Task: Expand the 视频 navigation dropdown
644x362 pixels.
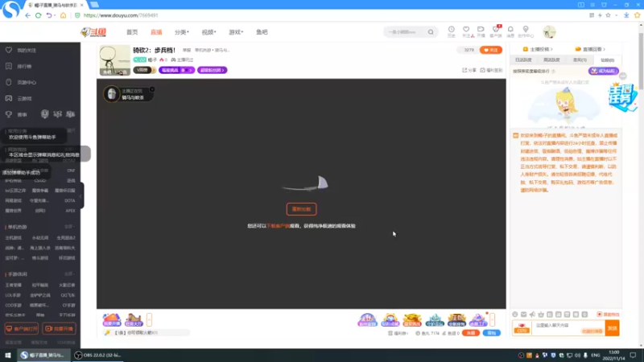Action: (208, 32)
